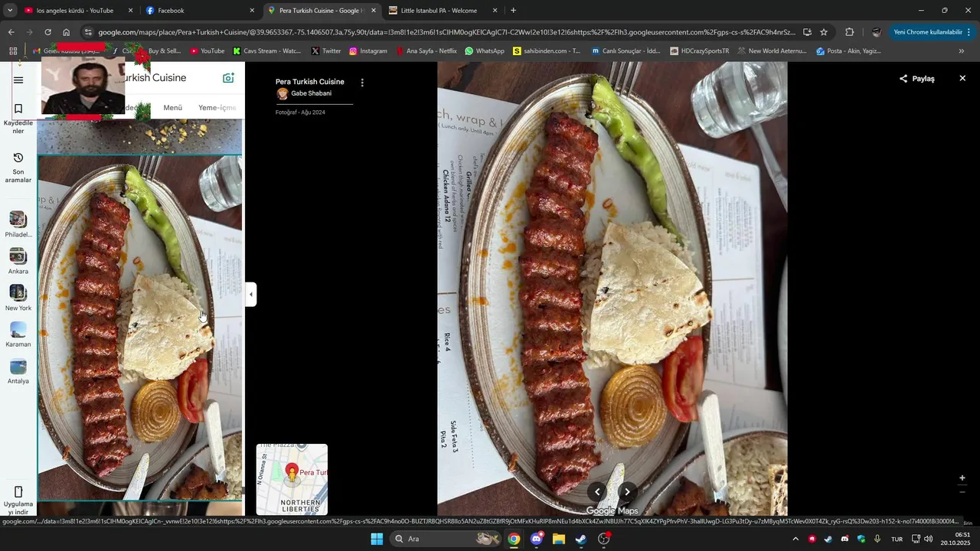The width and height of the screenshot is (980, 551).
Task: Click the add photo camera icon
Action: pos(228,78)
